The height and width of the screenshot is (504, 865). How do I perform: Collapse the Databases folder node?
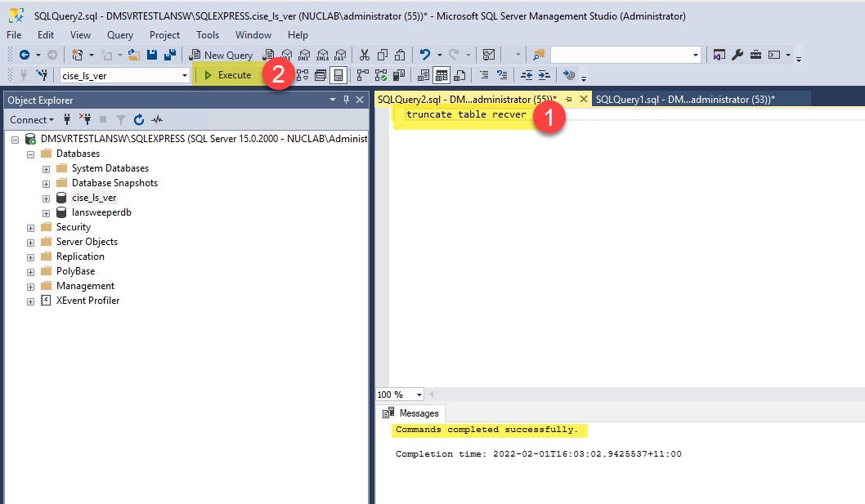tap(30, 154)
